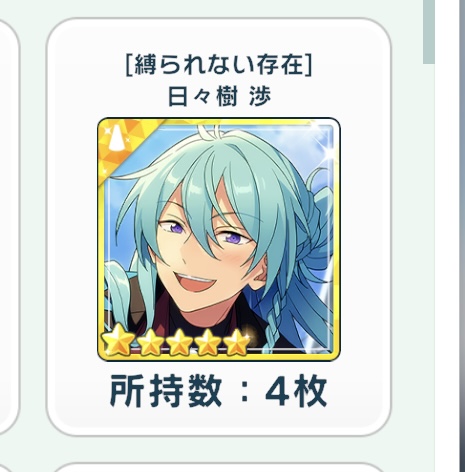This screenshot has height=472, width=465.
Task: Click the 所持数：4枚 owned count label
Action: (x=218, y=391)
